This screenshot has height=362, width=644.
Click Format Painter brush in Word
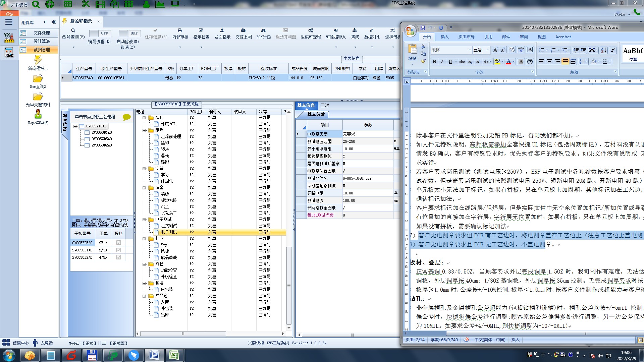pos(423,61)
